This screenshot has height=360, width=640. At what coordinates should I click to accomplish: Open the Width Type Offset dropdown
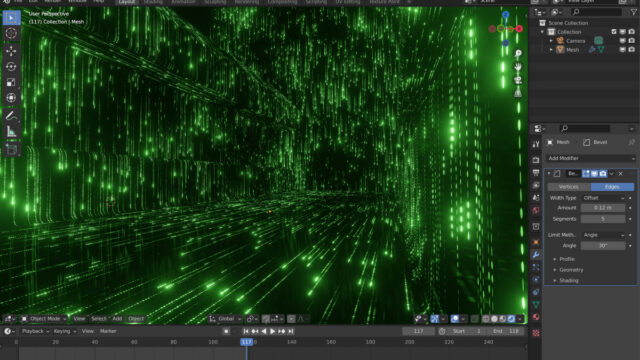[603, 198]
